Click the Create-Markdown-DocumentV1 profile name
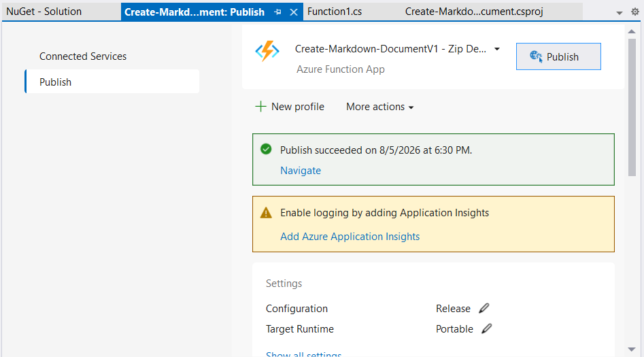The image size is (644, 357). pos(390,49)
